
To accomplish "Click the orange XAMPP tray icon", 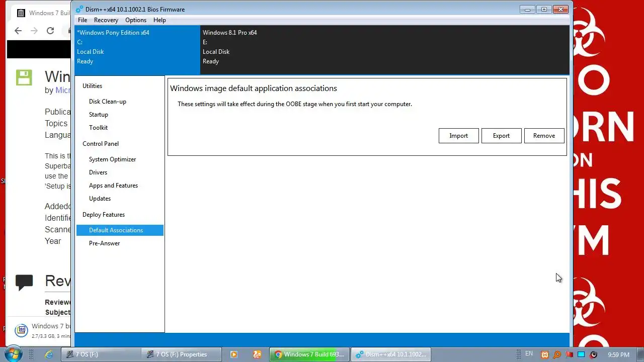I will click(545, 354).
